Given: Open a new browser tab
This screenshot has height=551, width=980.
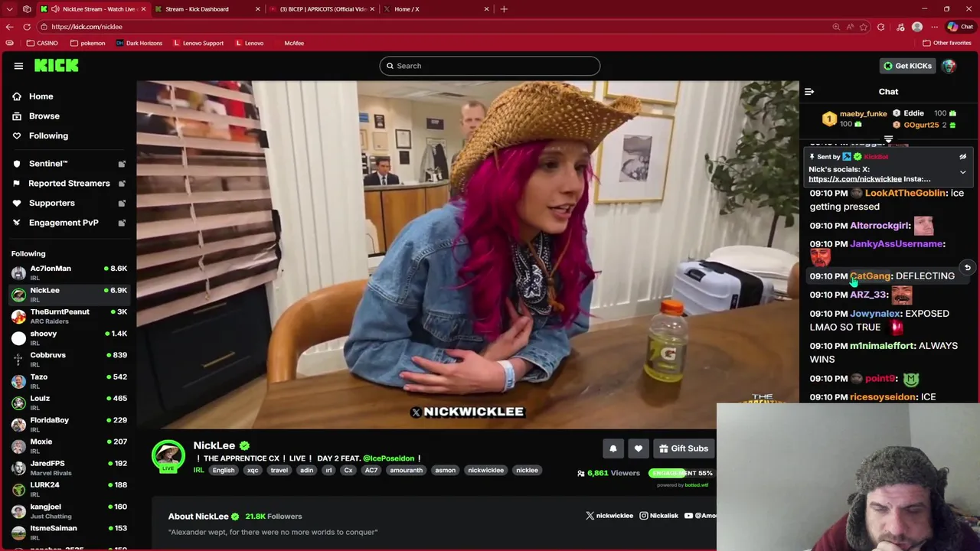Looking at the screenshot, I should click(504, 9).
